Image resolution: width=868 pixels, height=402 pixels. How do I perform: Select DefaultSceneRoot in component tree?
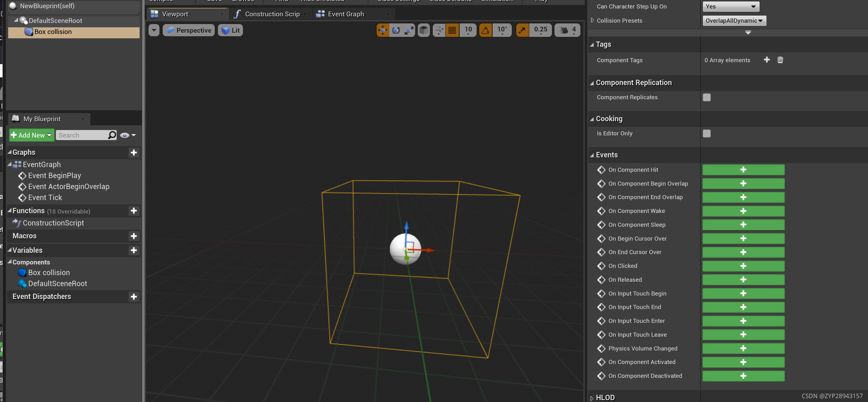tap(55, 21)
